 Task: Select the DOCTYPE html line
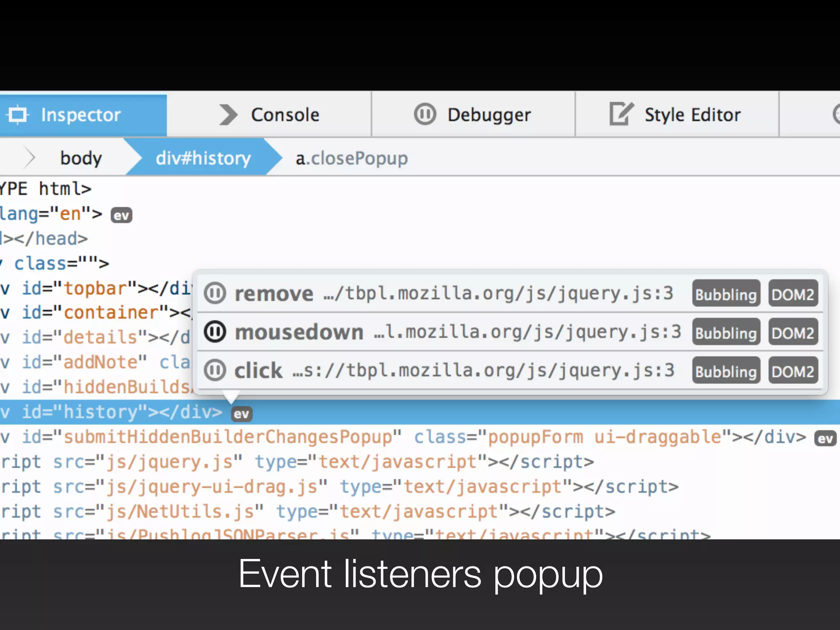click(x=46, y=189)
